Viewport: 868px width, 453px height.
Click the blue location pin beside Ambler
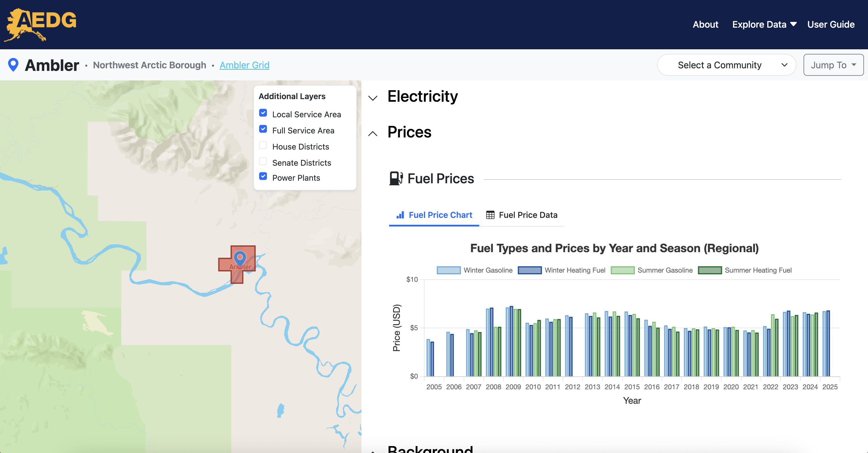(x=13, y=65)
